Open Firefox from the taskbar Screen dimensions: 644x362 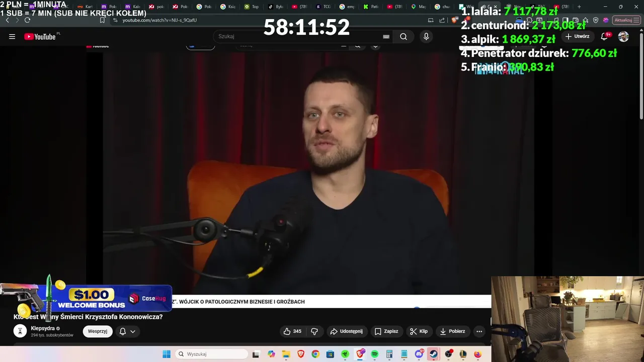point(478,354)
